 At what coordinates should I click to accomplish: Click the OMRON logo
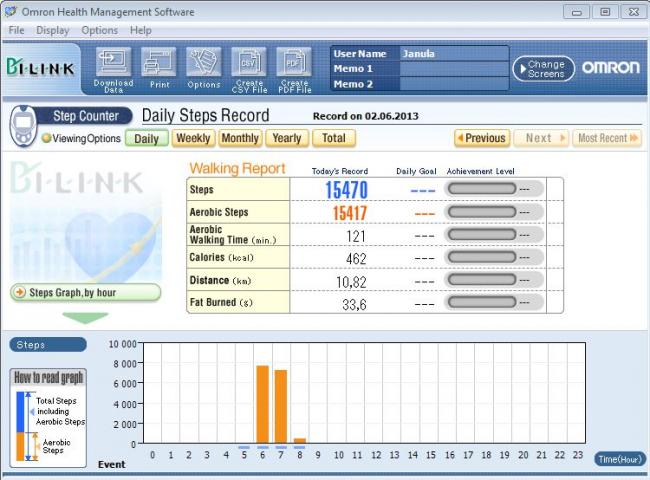pos(611,68)
